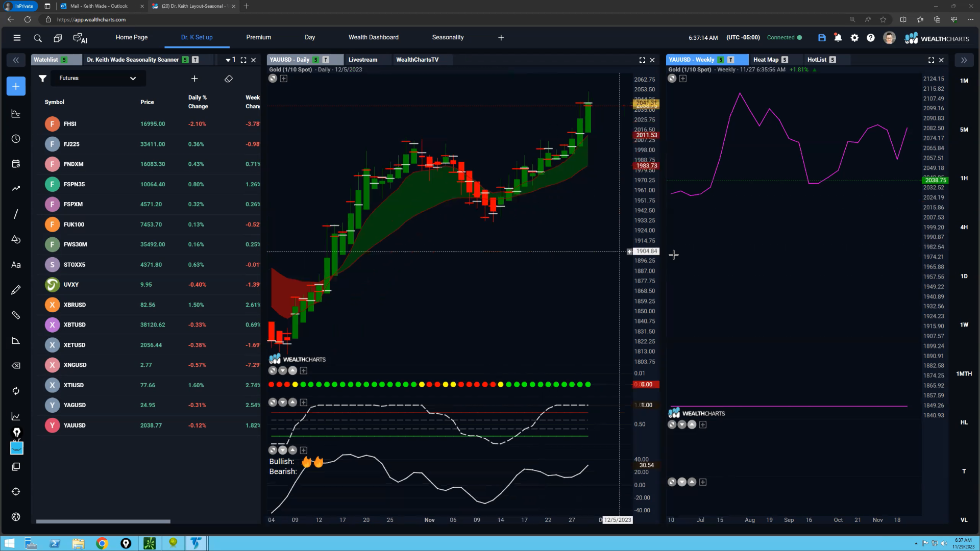Switch to the Premium tab

pos(258,37)
